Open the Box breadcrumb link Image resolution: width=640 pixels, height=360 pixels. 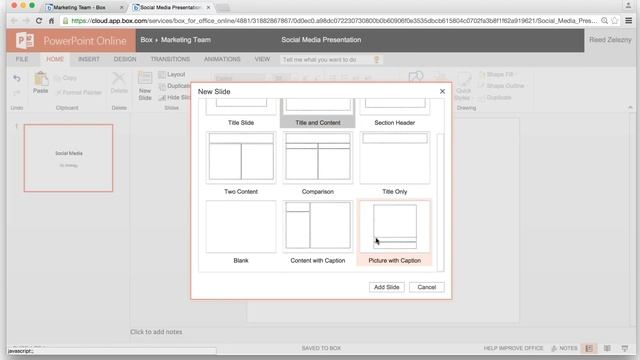[x=146, y=40]
